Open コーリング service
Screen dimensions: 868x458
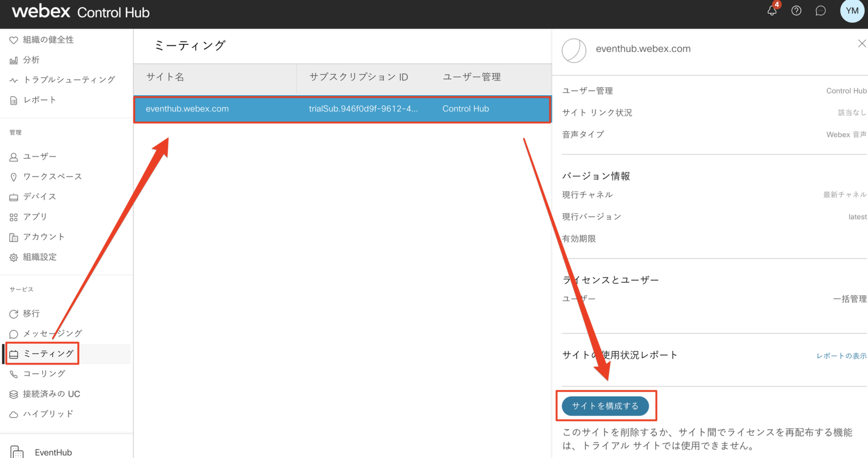point(44,374)
